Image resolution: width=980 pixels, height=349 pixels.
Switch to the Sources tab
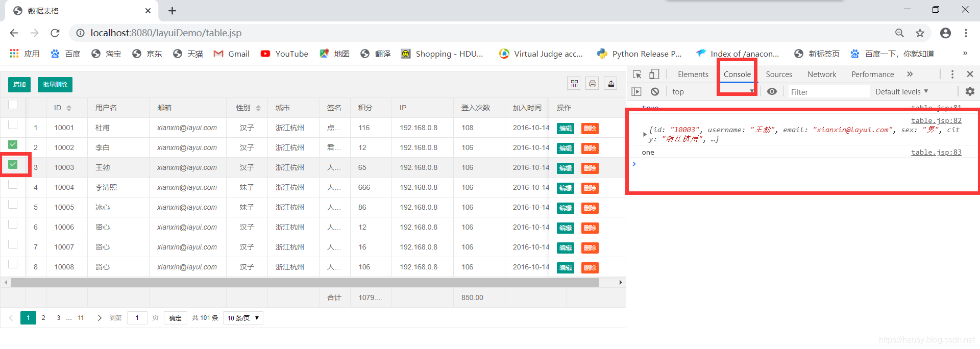779,74
